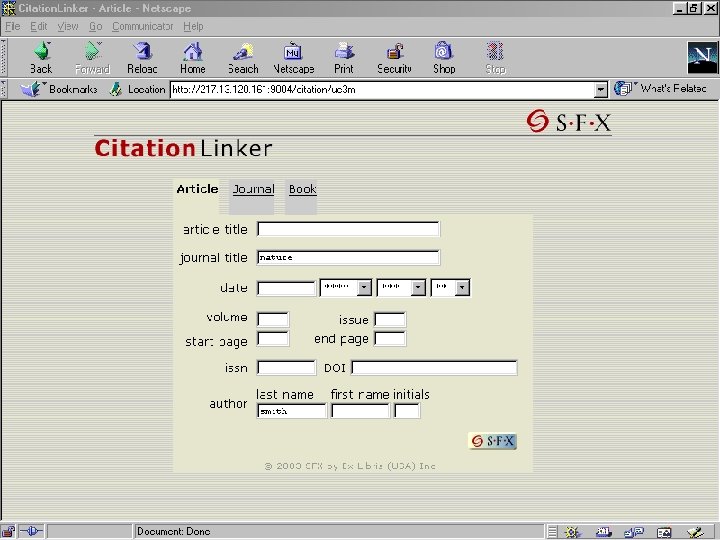Click the author last name field

click(x=292, y=411)
